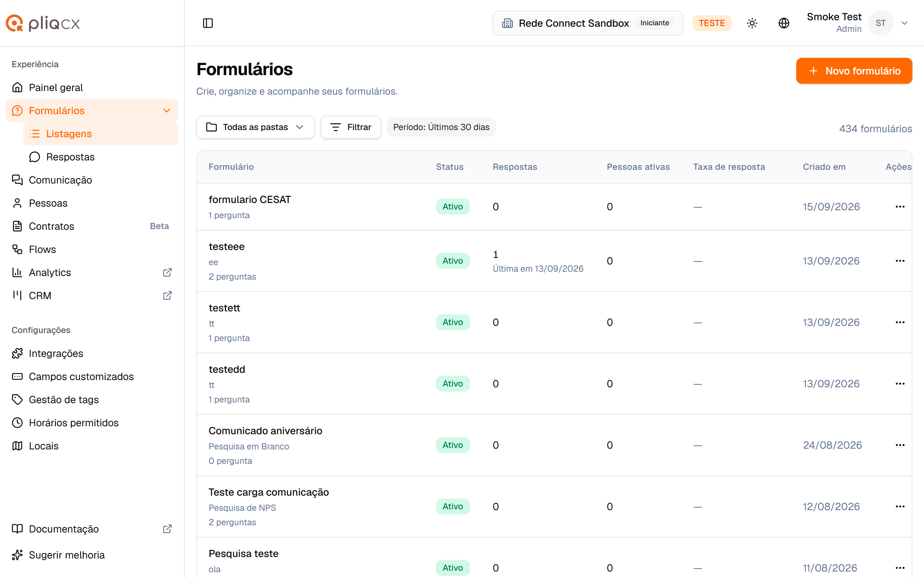This screenshot has height=578, width=924.
Task: Click Sugerir melhoria link
Action: [92, 555]
